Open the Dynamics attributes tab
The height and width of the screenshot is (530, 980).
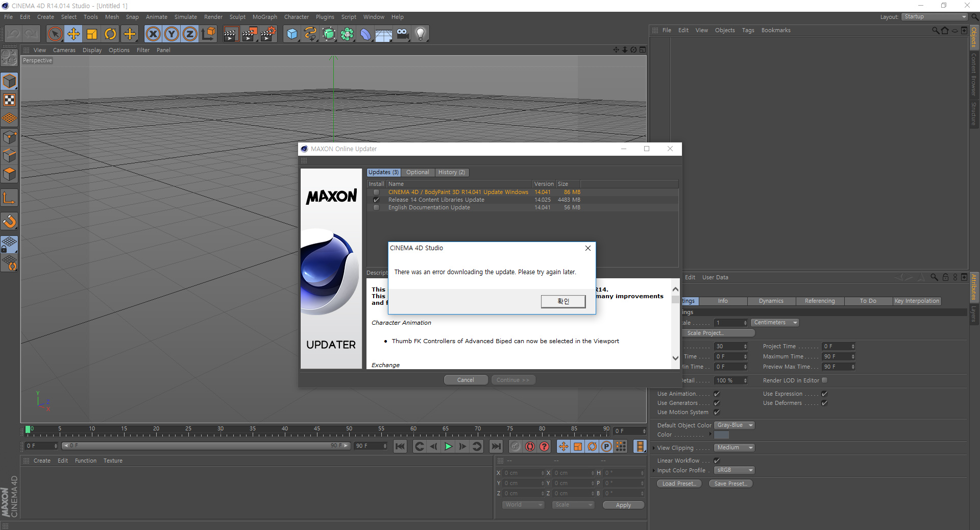(x=771, y=301)
